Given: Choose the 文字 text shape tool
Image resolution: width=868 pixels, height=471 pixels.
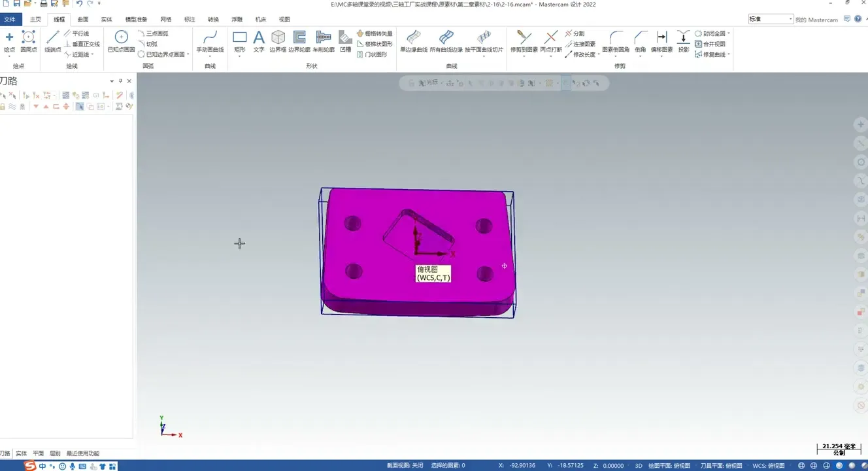Looking at the screenshot, I should coord(259,41).
